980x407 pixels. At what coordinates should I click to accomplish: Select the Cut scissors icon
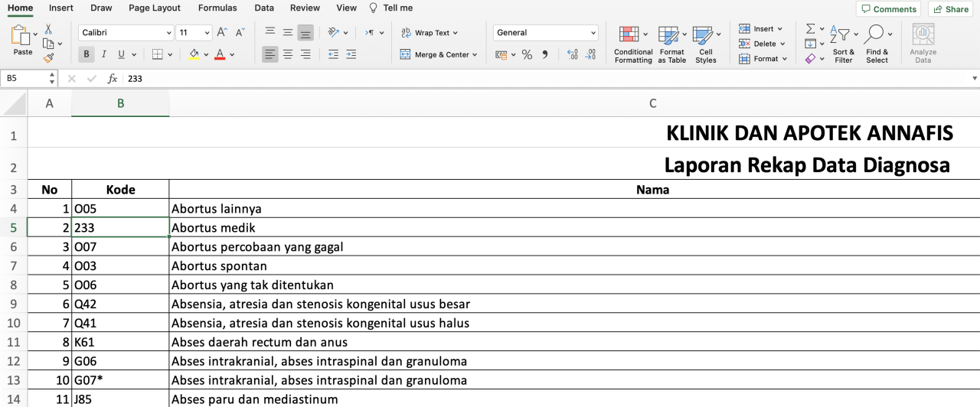click(48, 29)
